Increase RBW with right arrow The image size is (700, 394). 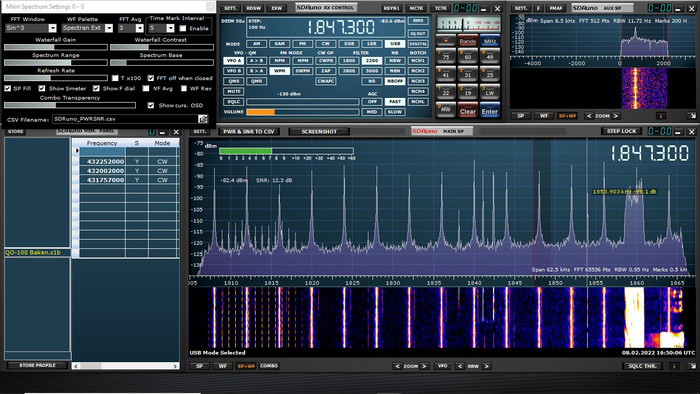click(486, 366)
